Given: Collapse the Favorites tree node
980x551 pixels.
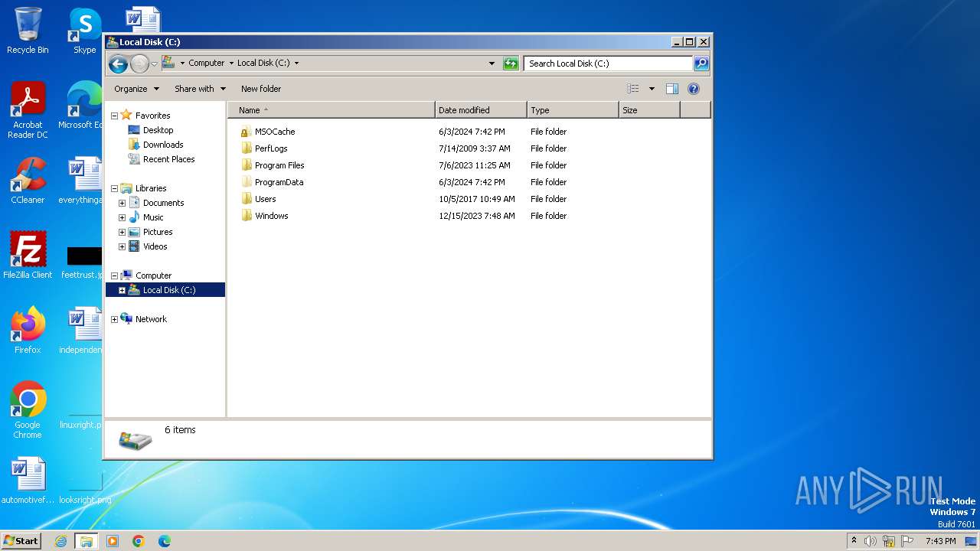Looking at the screenshot, I should click(114, 116).
